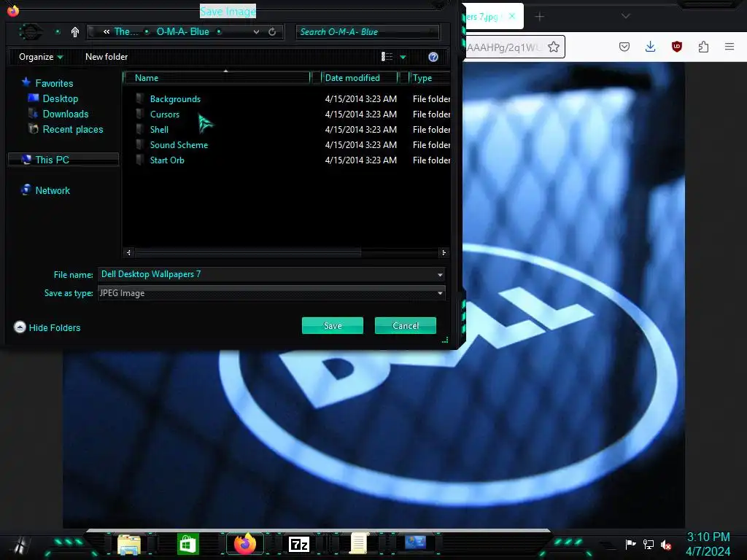
Task: Open the Store icon on taskbar
Action: (187, 544)
